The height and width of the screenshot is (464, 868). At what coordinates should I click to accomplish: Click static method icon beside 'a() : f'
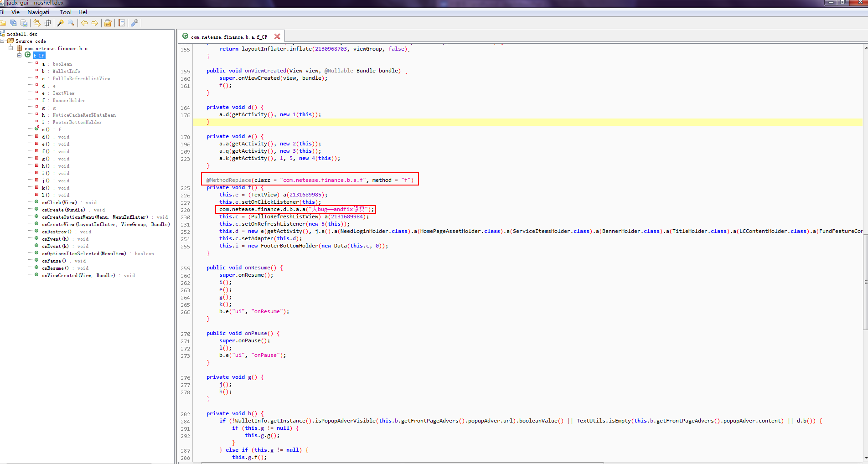(x=36, y=128)
